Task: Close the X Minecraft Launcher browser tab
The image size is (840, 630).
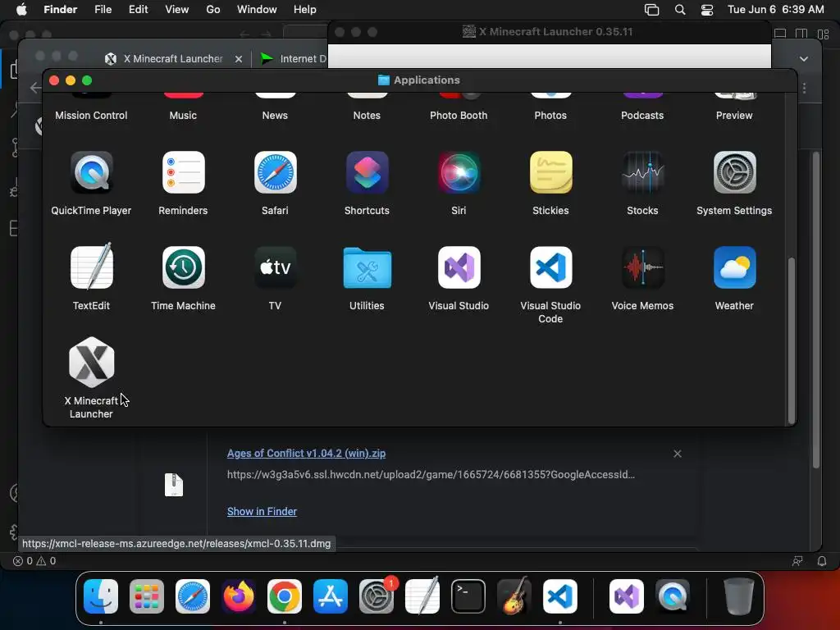Action: click(239, 59)
